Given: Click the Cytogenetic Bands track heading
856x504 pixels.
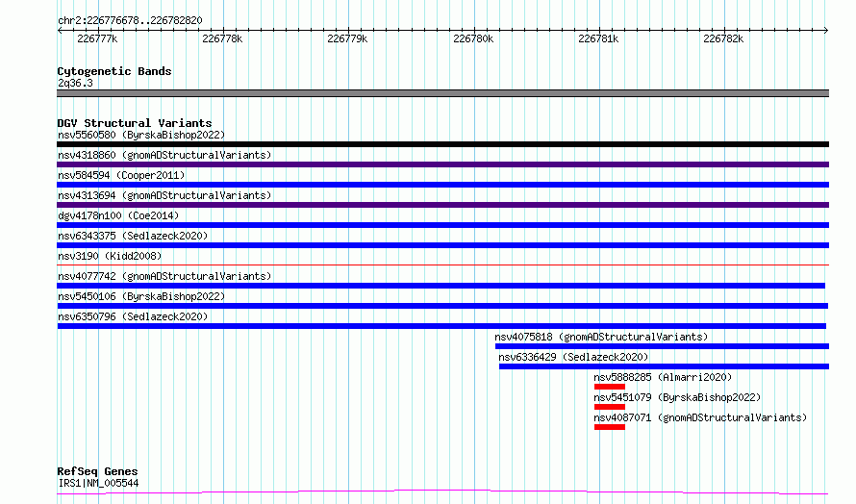Looking at the screenshot, I should (114, 71).
